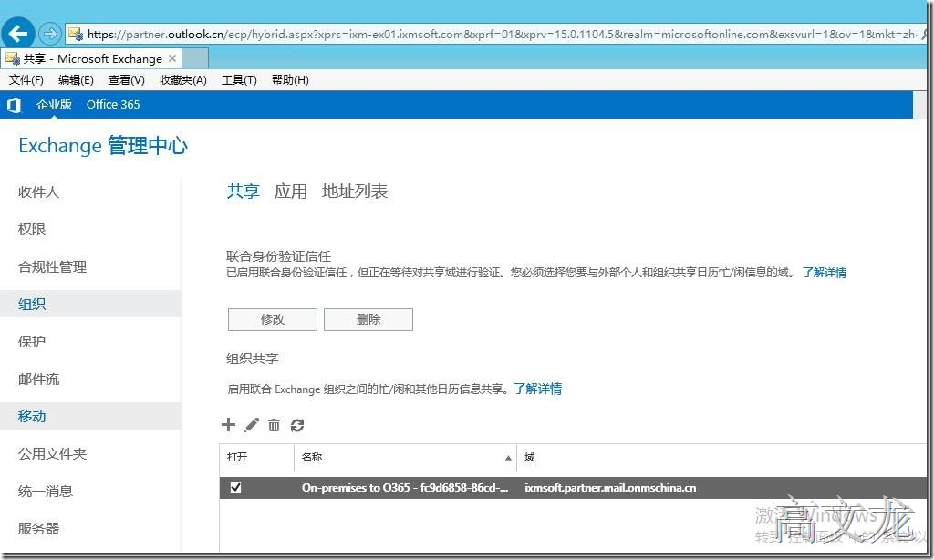934x560 pixels.
Task: Click the Office logo icon in header
Action: 14,105
